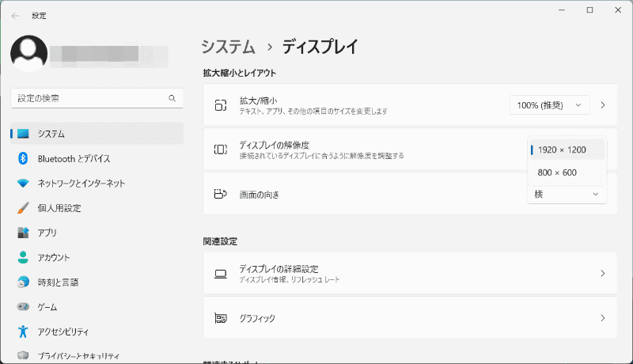Click the blurred account name
The height and width of the screenshot is (364, 633).
(x=109, y=56)
